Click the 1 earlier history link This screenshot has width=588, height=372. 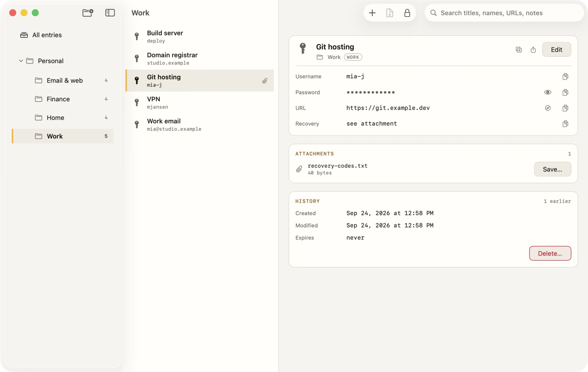click(x=557, y=201)
